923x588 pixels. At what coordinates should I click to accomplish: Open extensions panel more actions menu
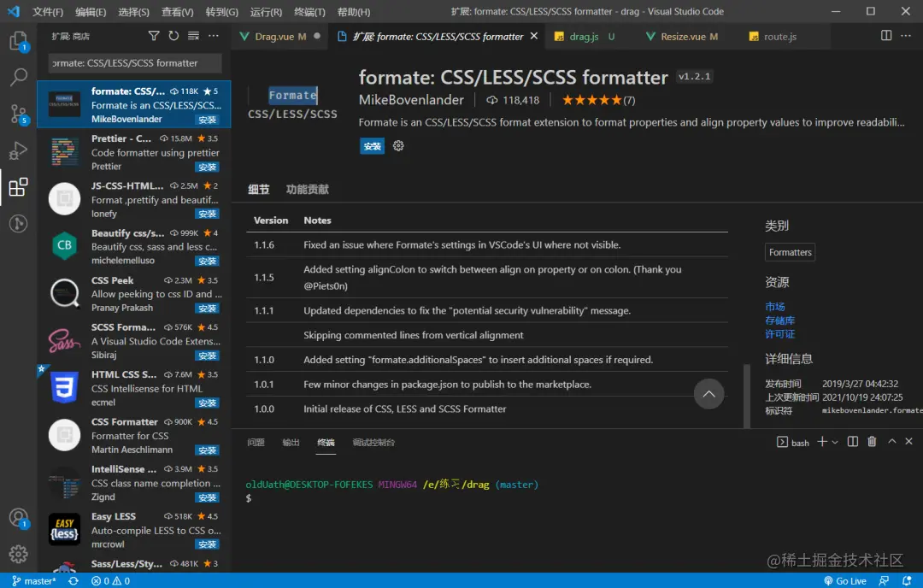(x=213, y=36)
